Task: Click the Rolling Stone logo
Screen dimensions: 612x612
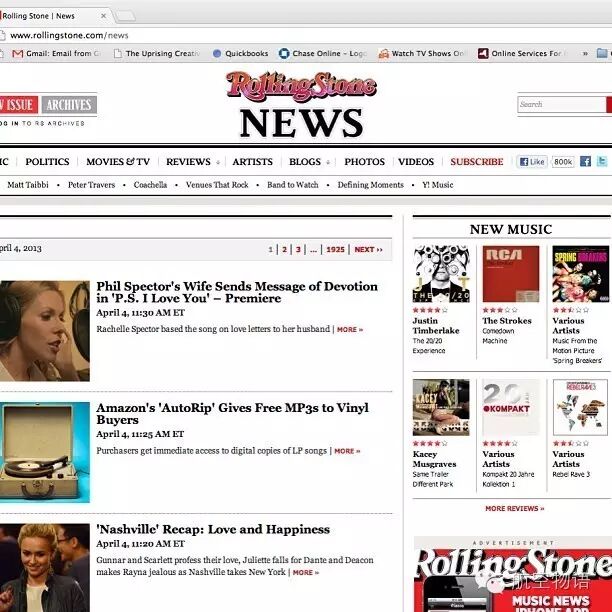Action: click(301, 85)
